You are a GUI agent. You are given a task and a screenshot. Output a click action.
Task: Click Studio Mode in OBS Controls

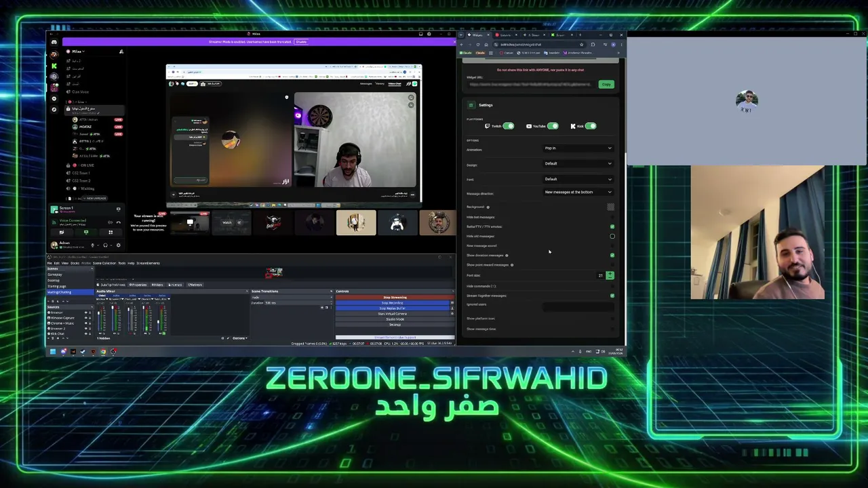tap(395, 319)
